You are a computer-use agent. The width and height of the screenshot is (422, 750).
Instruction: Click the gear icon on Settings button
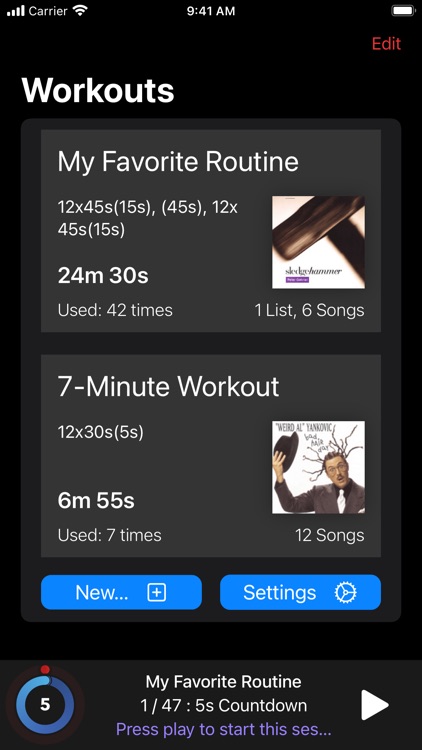tap(345, 593)
